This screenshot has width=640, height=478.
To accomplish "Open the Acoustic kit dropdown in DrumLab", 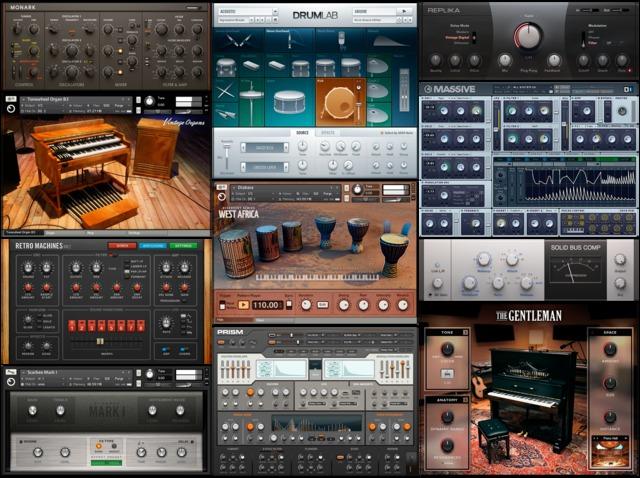I will (247, 11).
